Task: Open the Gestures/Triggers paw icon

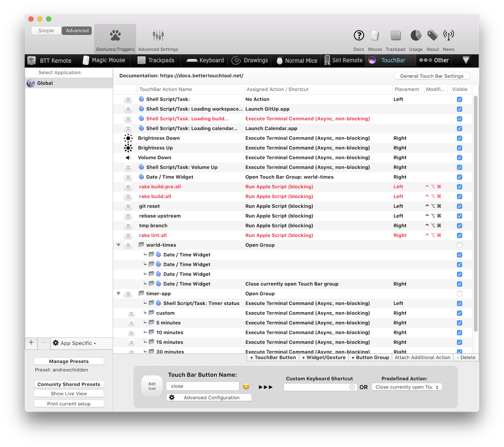Action: tap(115, 36)
